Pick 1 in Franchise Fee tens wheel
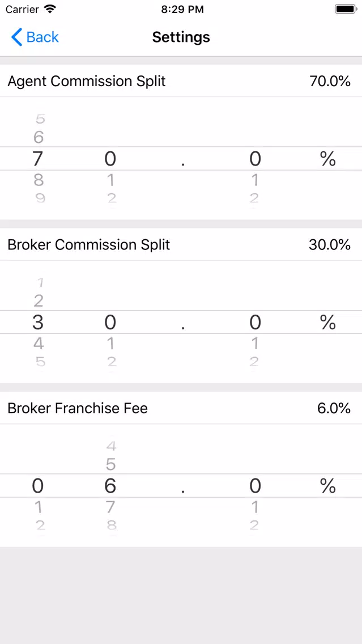Viewport: 362px width, 644px height. (39, 507)
